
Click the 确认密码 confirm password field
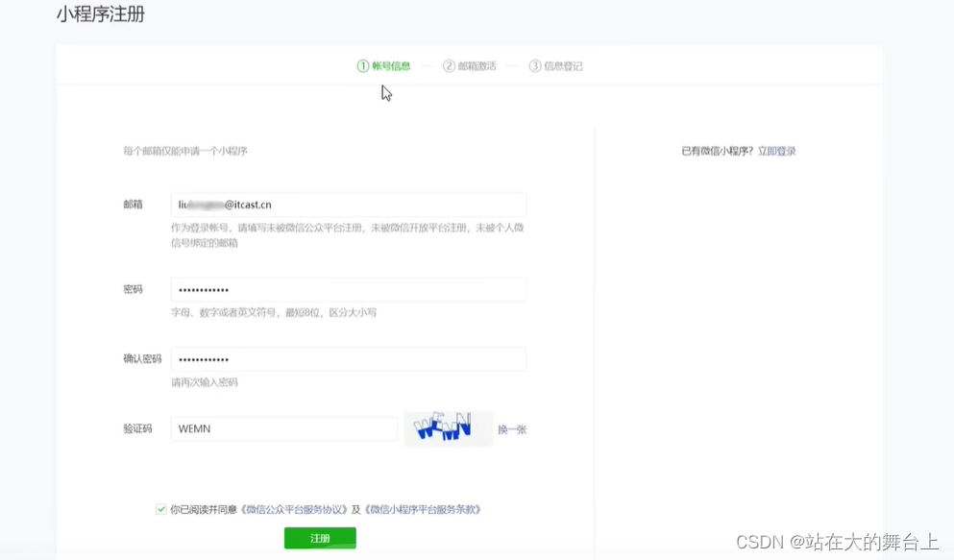(348, 359)
